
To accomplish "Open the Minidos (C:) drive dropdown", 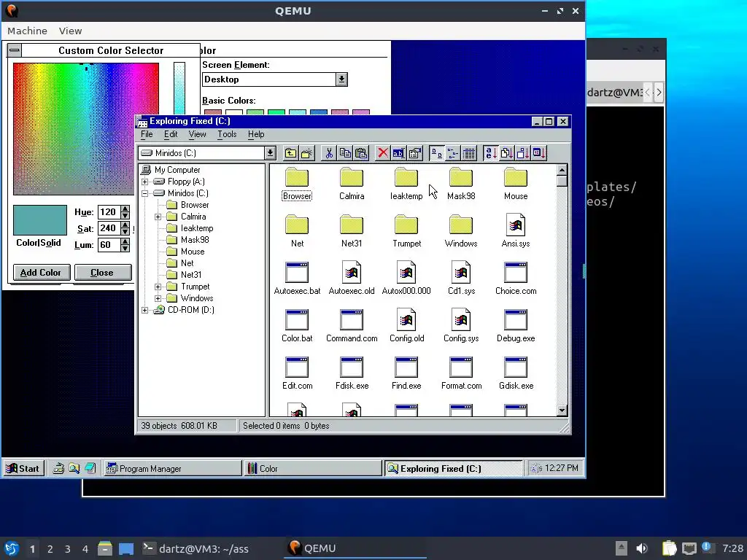I will pos(270,153).
